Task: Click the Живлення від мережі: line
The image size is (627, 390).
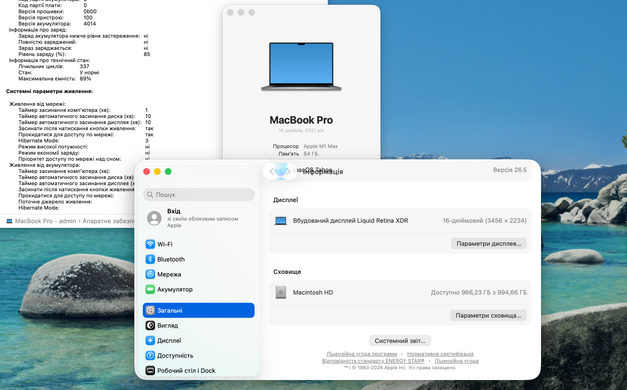Action: pos(37,104)
